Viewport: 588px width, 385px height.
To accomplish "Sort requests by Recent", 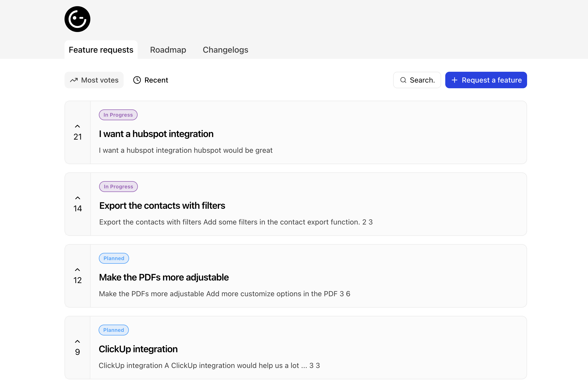I will pos(151,80).
